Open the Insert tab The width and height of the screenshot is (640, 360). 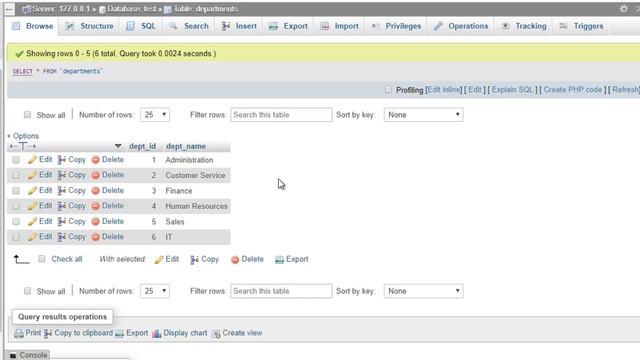click(x=239, y=26)
